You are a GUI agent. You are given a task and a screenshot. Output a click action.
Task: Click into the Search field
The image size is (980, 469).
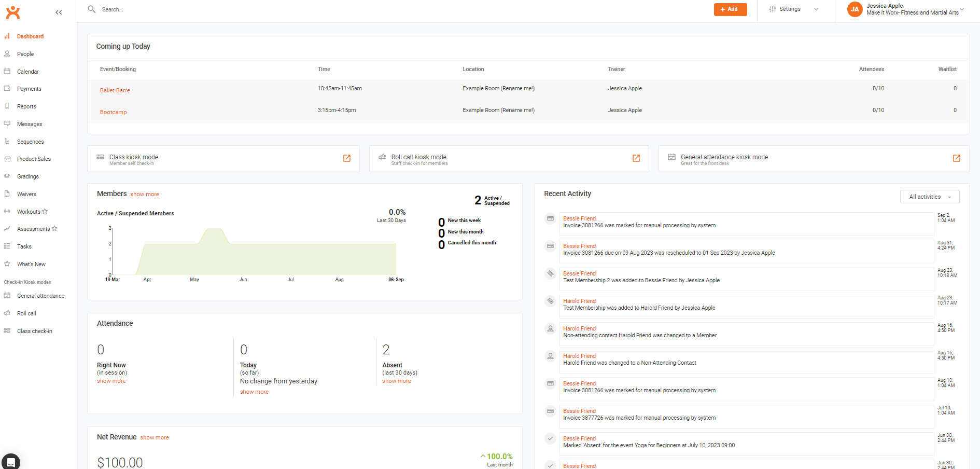click(207, 9)
